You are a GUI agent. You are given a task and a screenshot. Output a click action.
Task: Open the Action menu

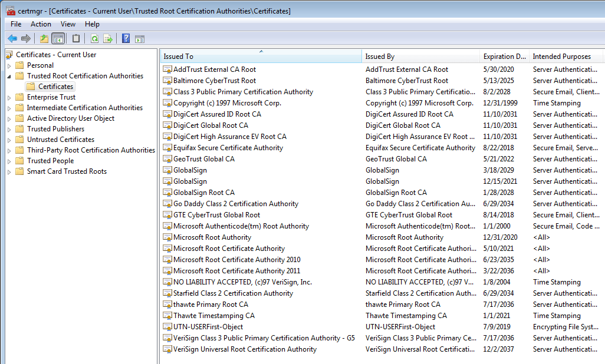[x=41, y=24]
